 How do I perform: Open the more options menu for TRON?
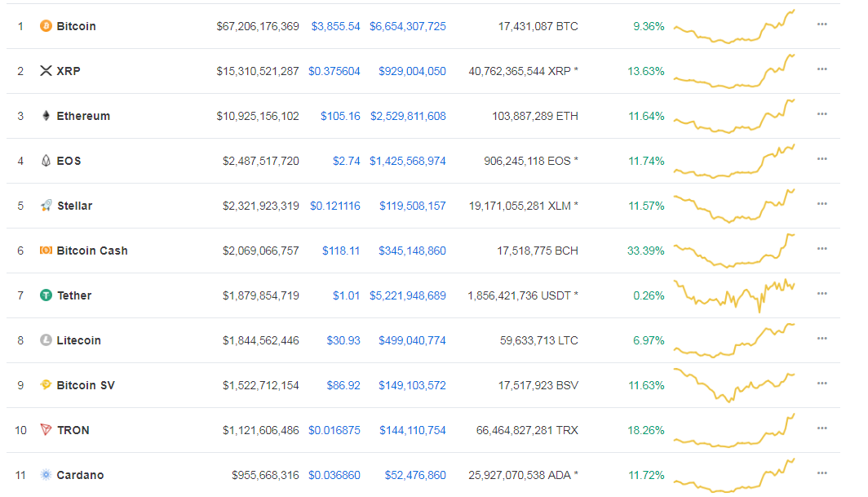click(x=822, y=428)
